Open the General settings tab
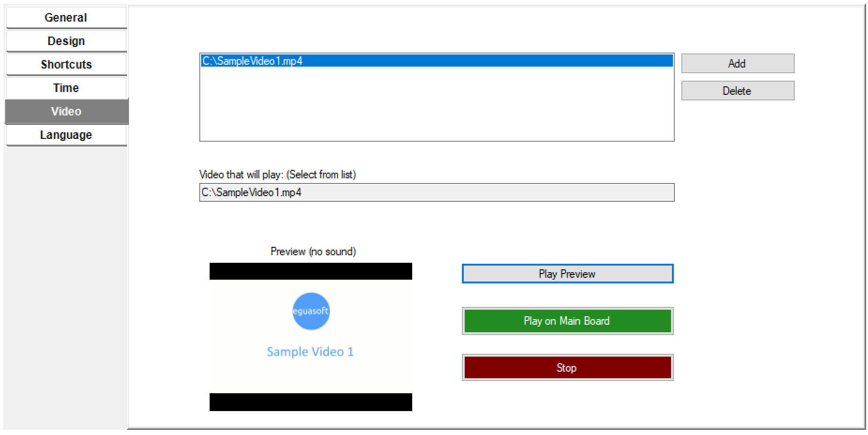Screen dimensions: 868x435 (66, 18)
